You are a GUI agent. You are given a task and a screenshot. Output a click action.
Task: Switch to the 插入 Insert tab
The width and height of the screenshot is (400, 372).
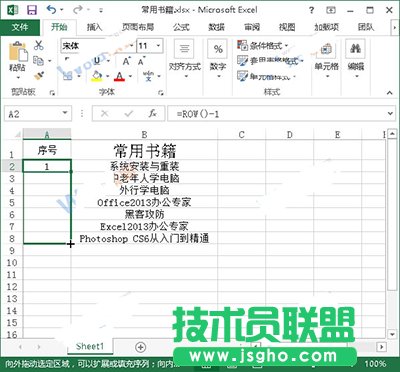pos(94,27)
